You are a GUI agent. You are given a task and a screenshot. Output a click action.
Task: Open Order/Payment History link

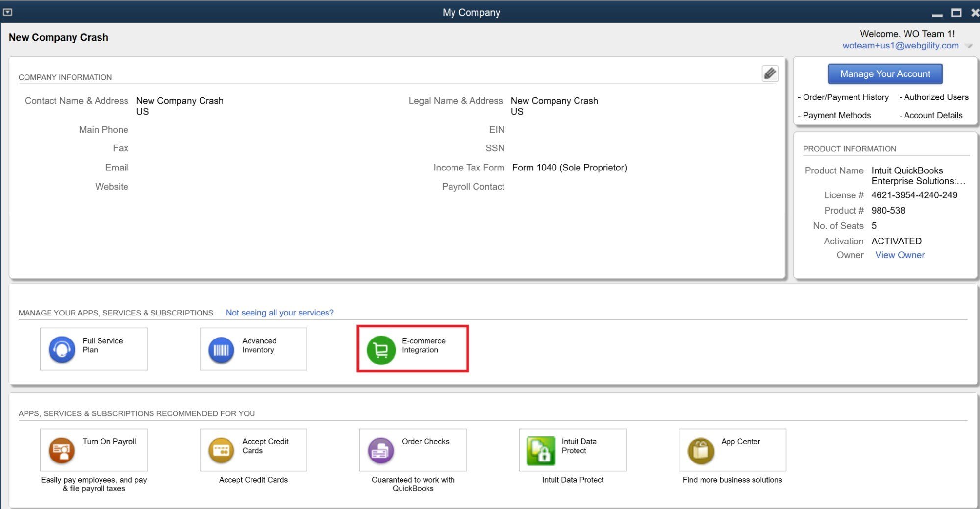(x=845, y=97)
